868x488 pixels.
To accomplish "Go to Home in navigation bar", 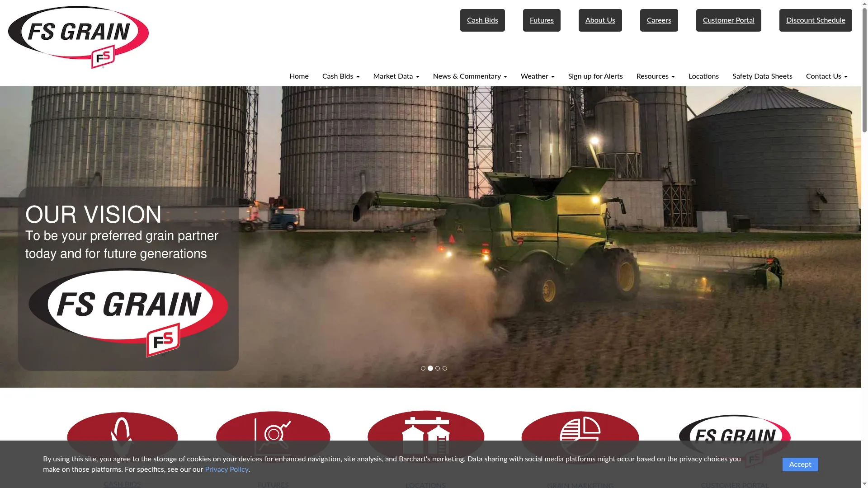I will pyautogui.click(x=299, y=76).
